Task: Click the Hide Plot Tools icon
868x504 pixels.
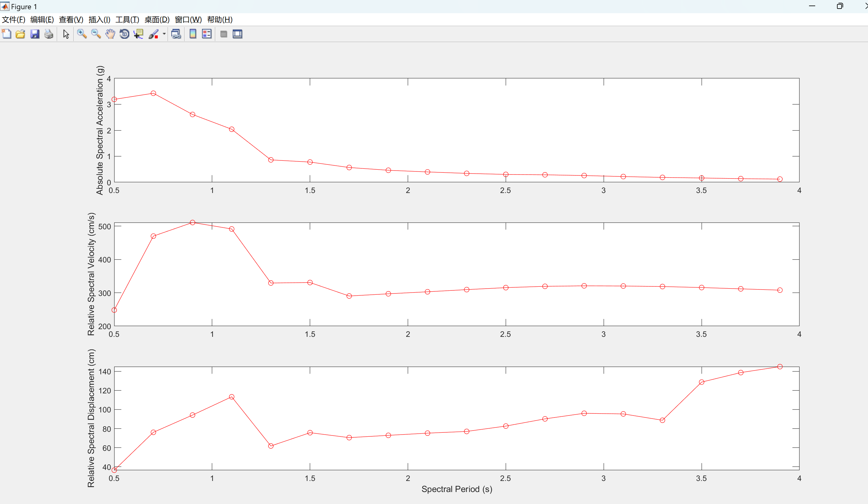Action: 224,34
